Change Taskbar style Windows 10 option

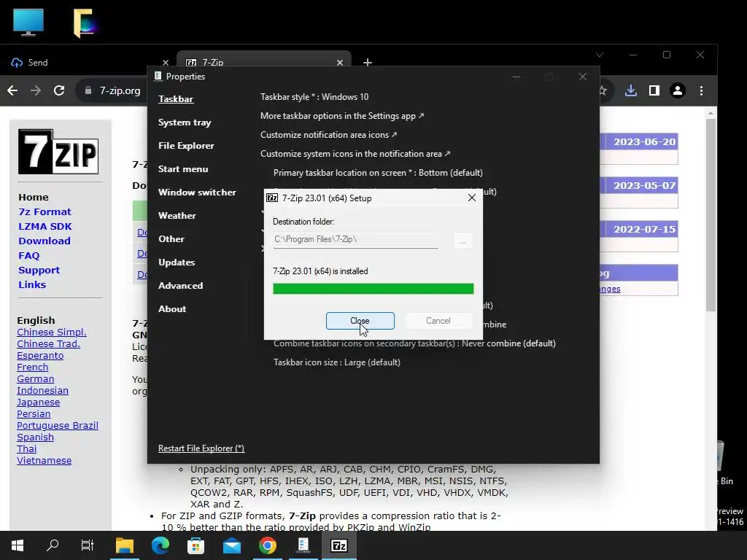point(314,97)
